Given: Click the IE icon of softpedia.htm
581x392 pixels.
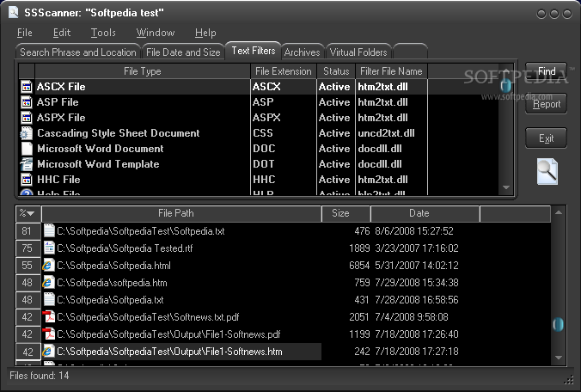Looking at the screenshot, I should 48,282.
